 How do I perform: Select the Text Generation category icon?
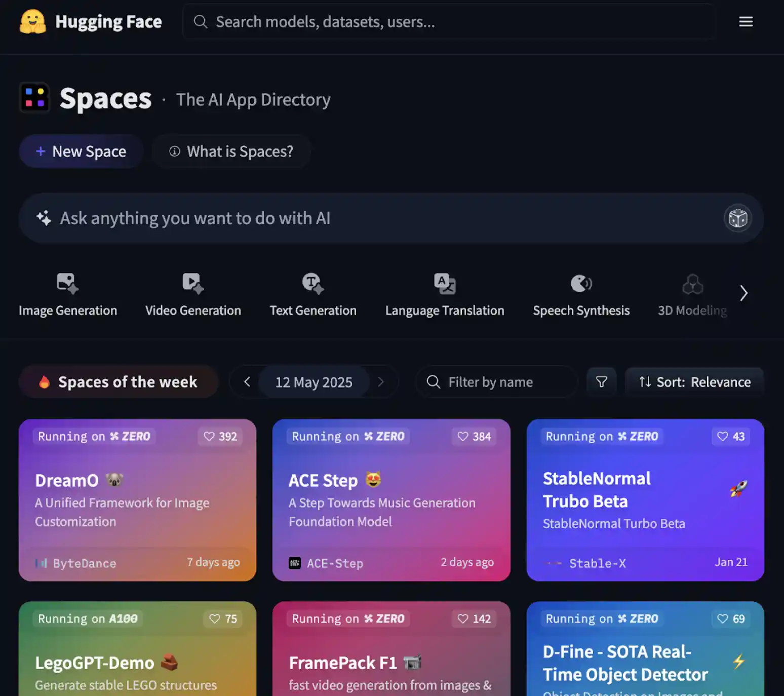click(313, 284)
